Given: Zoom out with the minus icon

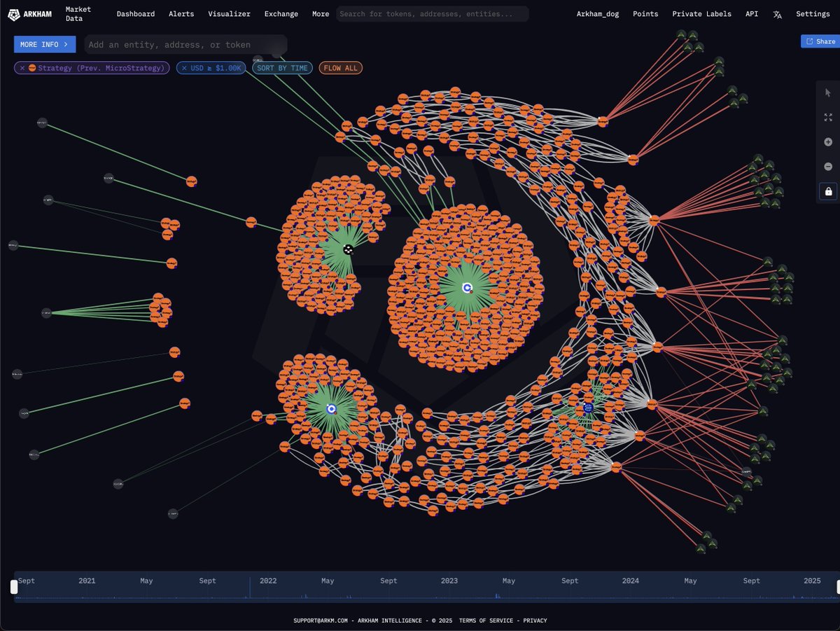Looking at the screenshot, I should [x=828, y=167].
